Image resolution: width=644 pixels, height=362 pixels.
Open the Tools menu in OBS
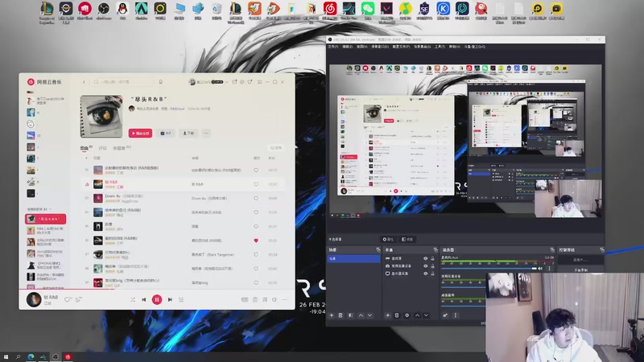pos(440,47)
